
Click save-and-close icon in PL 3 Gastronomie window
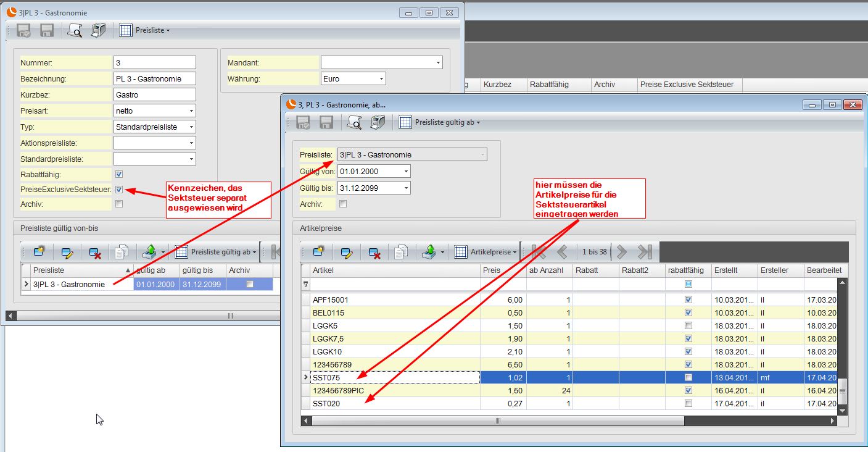point(24,30)
